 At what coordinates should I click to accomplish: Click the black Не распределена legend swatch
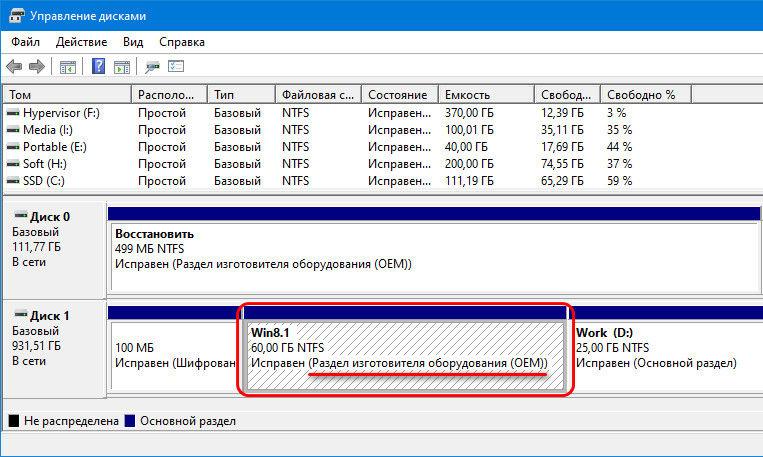[x=14, y=421]
